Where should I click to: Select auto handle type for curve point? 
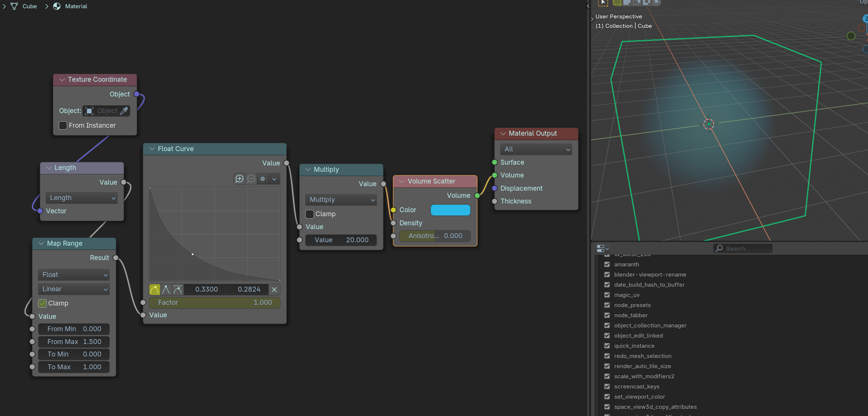tap(155, 290)
